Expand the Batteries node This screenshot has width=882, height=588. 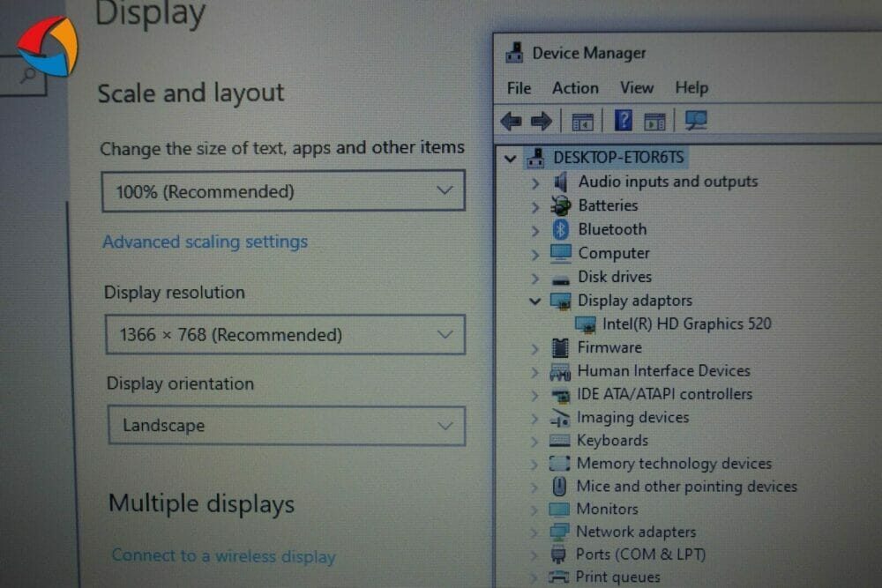(x=535, y=207)
